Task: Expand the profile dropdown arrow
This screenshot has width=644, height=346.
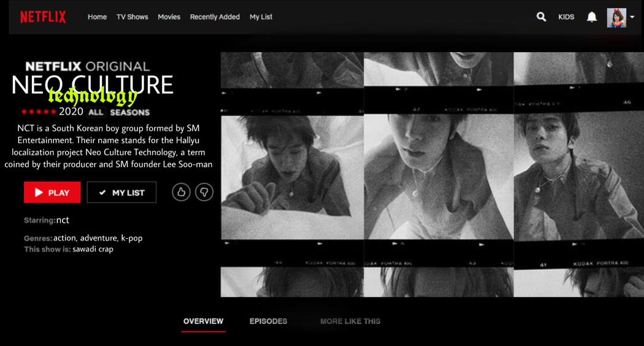Action: (632, 18)
